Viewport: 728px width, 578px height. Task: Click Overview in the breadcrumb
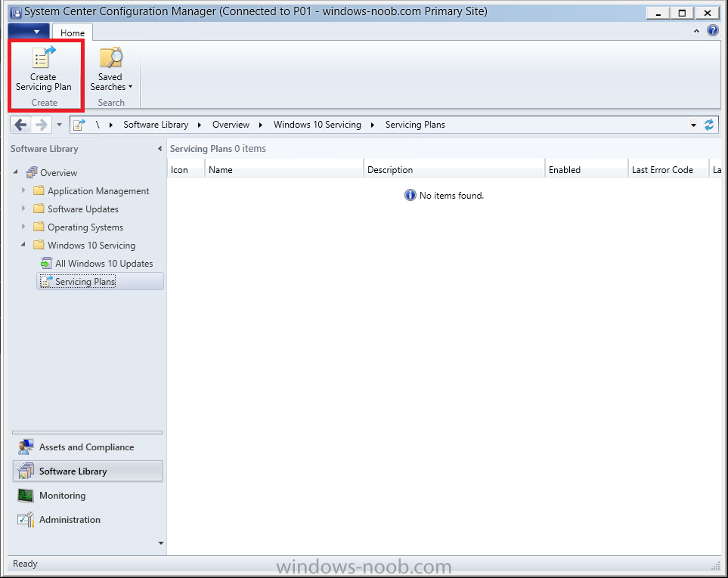coord(231,125)
